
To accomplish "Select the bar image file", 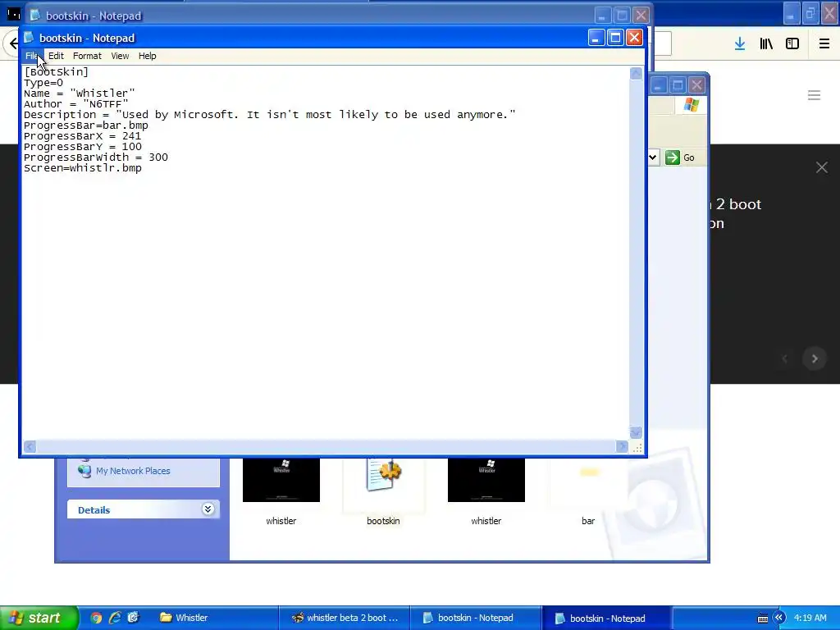I will (589, 472).
